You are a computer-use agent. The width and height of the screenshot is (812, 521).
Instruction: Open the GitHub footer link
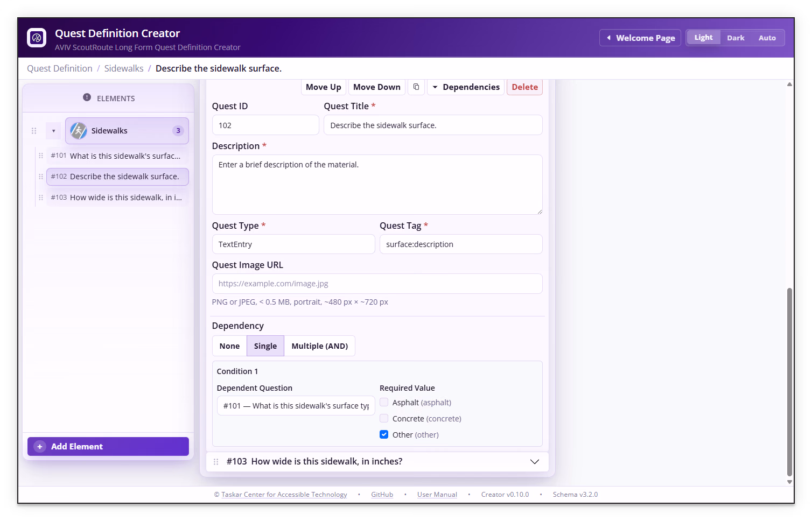pos(382,495)
